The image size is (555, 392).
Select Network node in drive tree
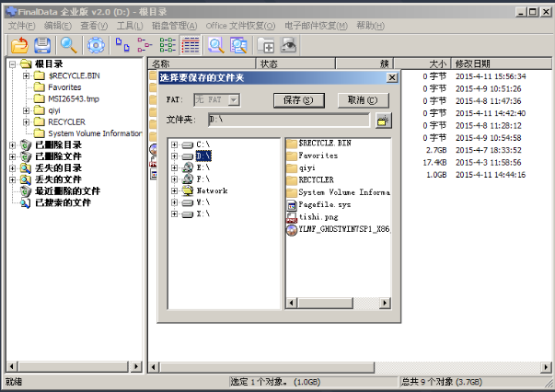(212, 190)
